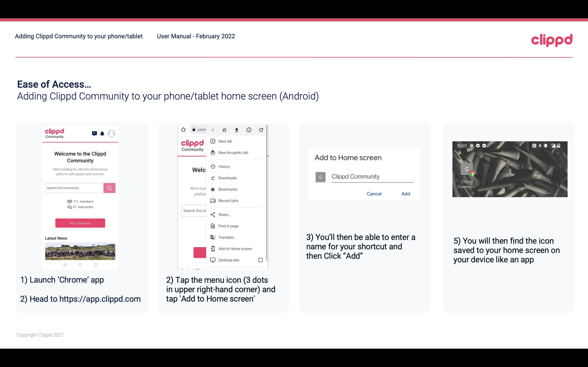The width and height of the screenshot is (588, 367).
Task: Click 'Cancel' in Add to Home screen dialog
Action: [x=374, y=194]
